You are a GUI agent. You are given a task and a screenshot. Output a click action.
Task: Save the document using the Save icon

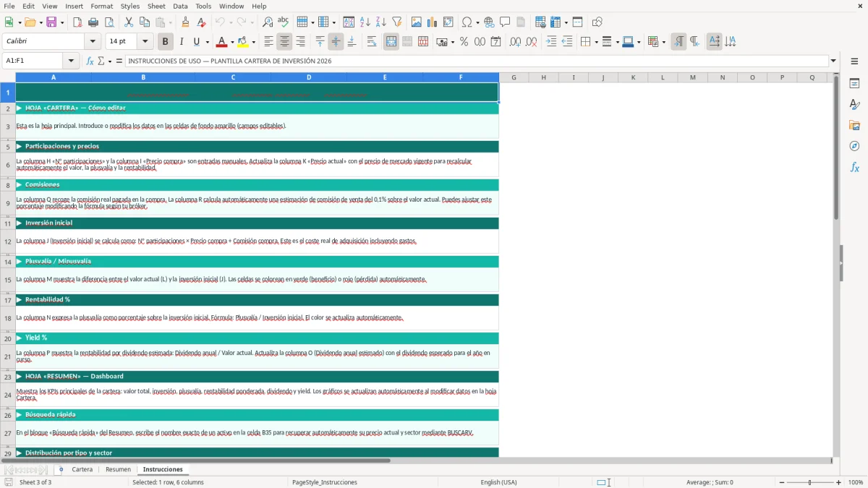click(51, 22)
